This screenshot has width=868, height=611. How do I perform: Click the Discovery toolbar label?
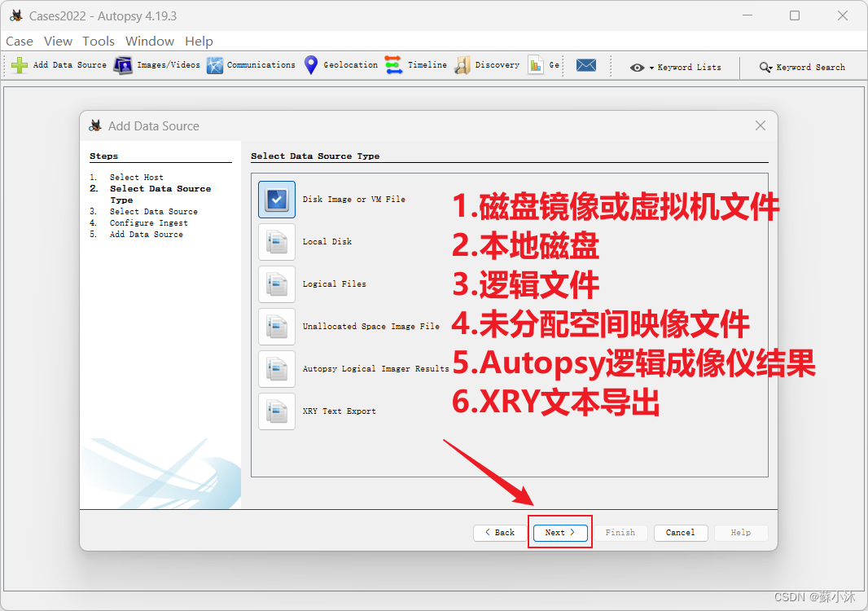[x=498, y=65]
